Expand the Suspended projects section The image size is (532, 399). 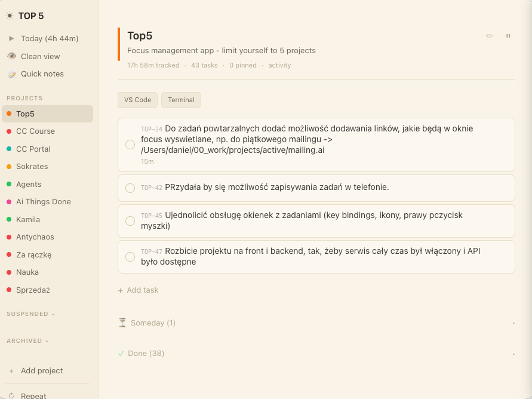point(30,314)
